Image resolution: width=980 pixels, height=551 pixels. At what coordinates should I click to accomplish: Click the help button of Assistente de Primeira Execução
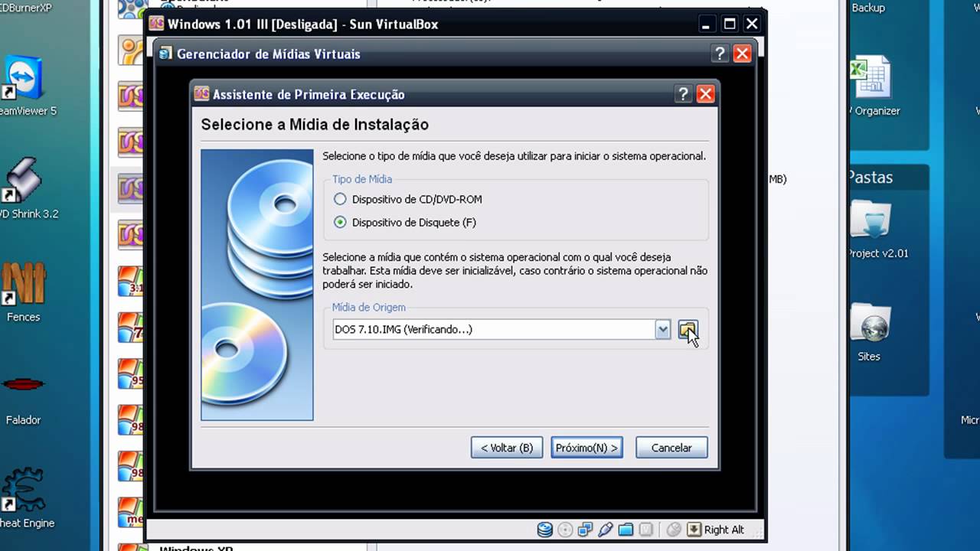point(684,94)
